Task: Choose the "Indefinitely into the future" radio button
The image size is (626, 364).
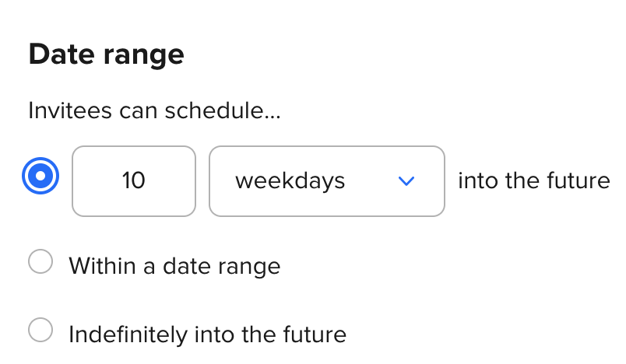Action: pos(40,331)
